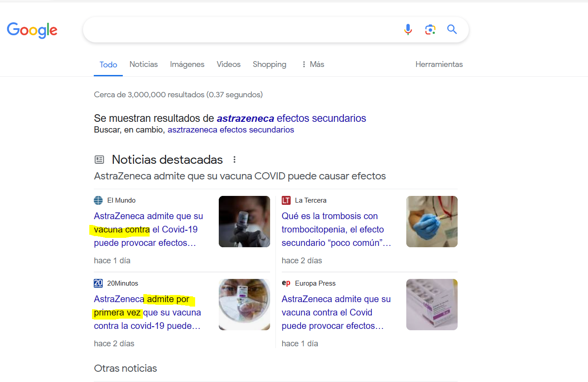Click the newspaper icon beside Noticias destacadas
Screen dimensions: 588x382
click(99, 159)
